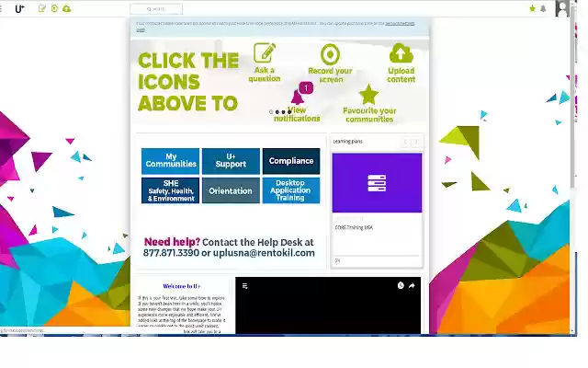588x368 pixels.
Task: Open the video playlist icon
Action: coord(245,286)
